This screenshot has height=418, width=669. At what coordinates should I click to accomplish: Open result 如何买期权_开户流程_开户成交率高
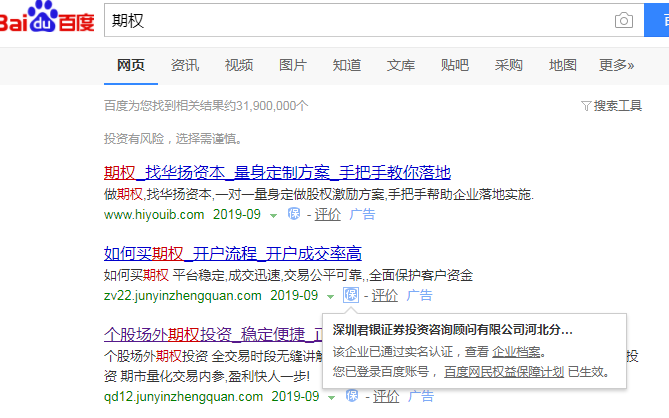click(x=233, y=254)
